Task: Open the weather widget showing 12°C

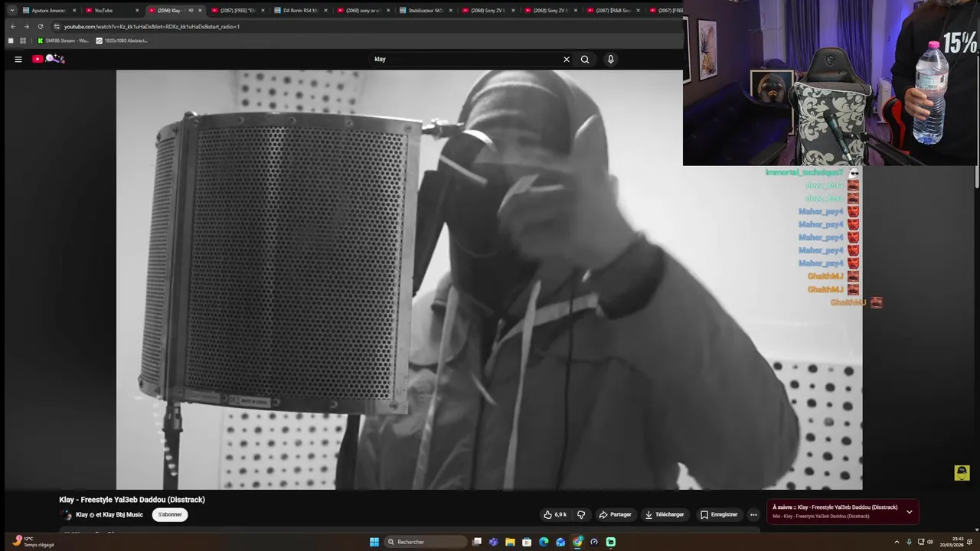Action: coord(34,542)
